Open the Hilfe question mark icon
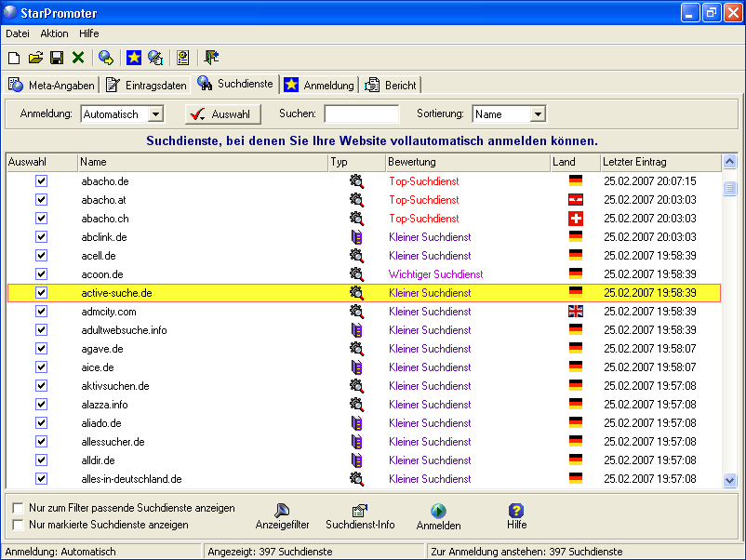 click(516, 516)
